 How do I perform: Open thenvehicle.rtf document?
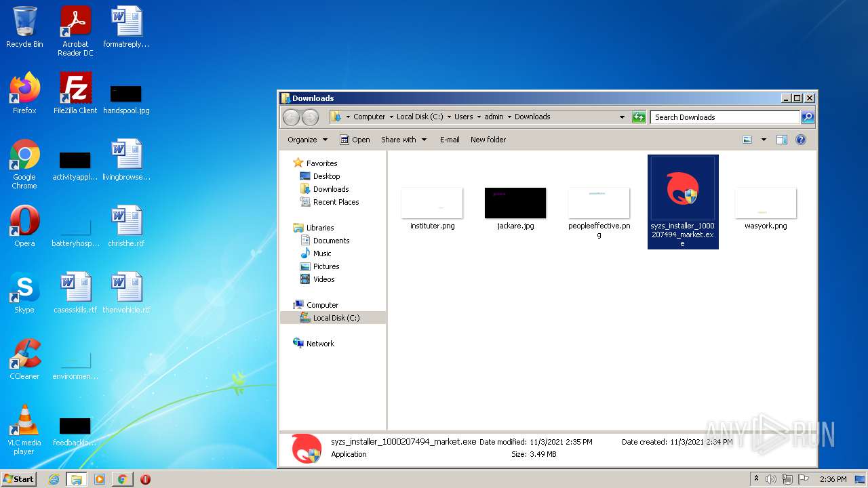tap(126, 293)
